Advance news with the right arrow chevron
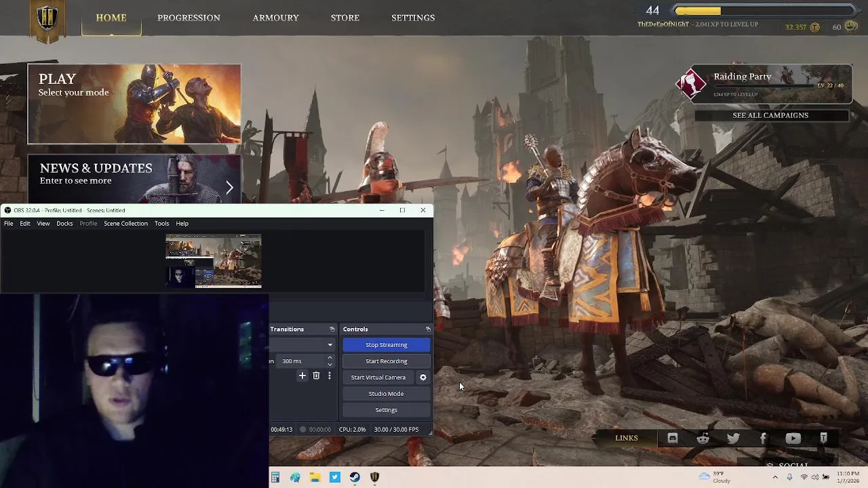Image resolution: width=868 pixels, height=488 pixels. 229,188
